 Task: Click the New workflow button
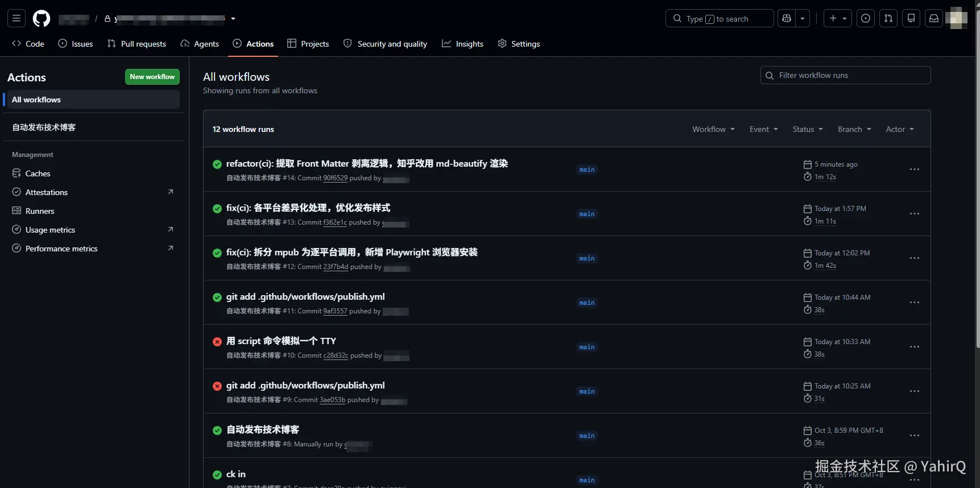pyautogui.click(x=152, y=77)
